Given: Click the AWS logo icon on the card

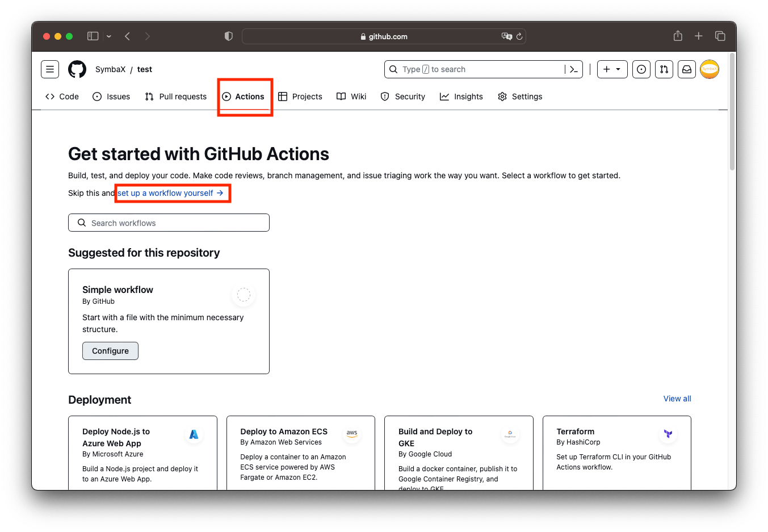Looking at the screenshot, I should (352, 434).
